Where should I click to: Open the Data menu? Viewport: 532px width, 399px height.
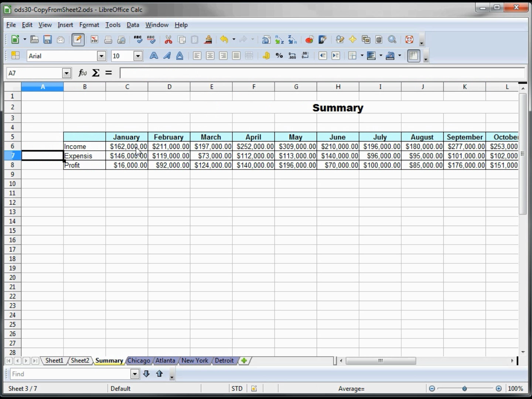coord(133,25)
